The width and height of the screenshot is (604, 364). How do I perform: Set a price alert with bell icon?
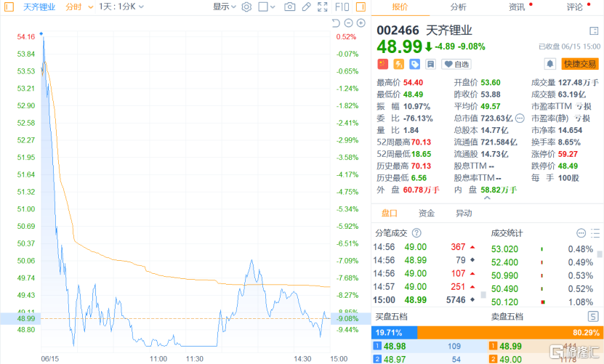550,63
